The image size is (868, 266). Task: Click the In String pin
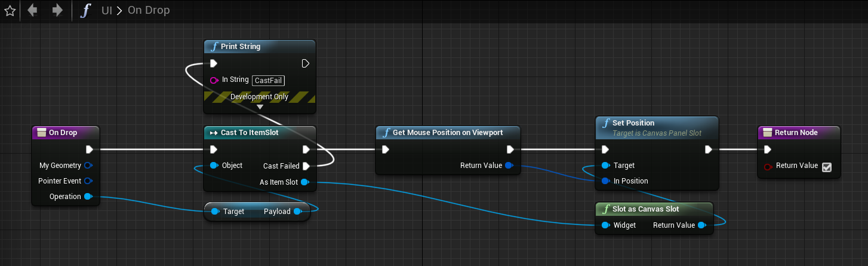(x=214, y=80)
